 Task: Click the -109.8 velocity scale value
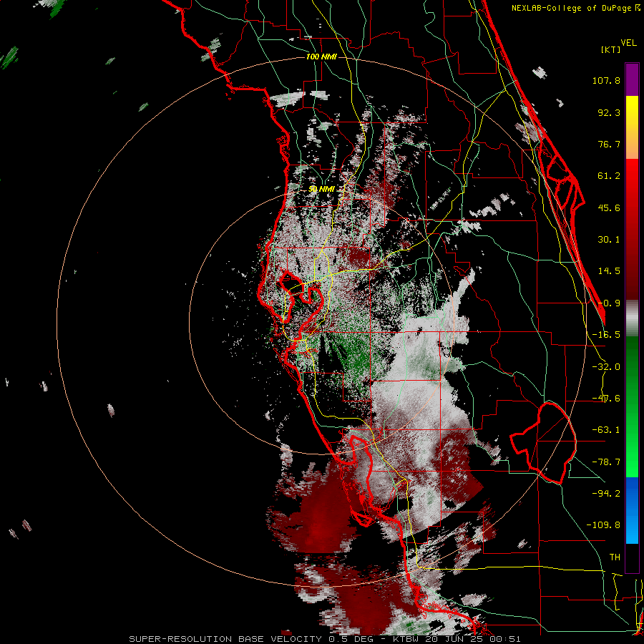tap(603, 525)
